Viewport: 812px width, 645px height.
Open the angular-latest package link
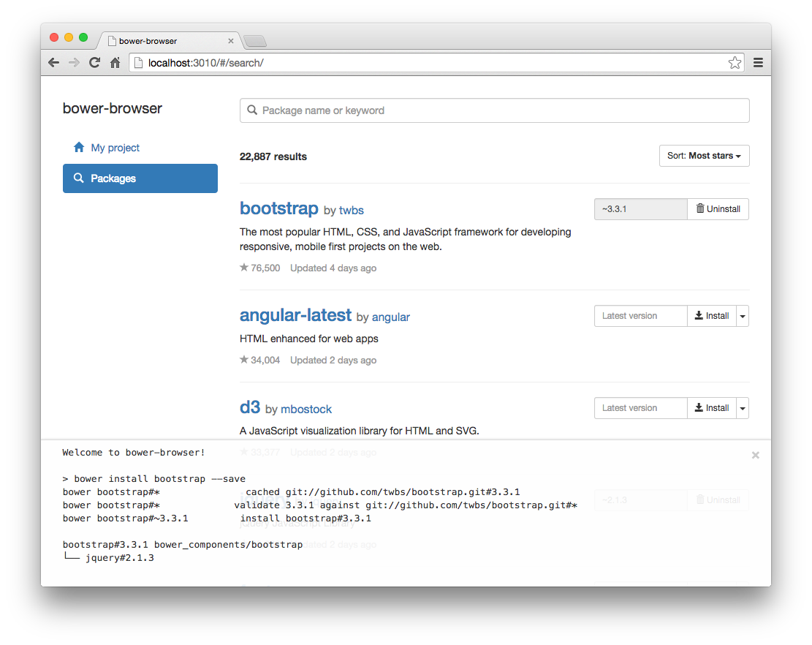296,315
